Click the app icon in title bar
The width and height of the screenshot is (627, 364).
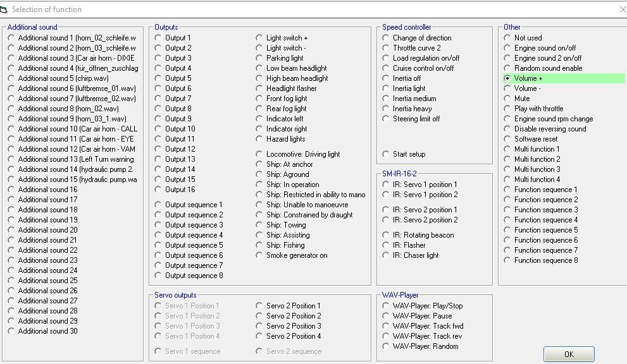pyautogui.click(x=4, y=9)
